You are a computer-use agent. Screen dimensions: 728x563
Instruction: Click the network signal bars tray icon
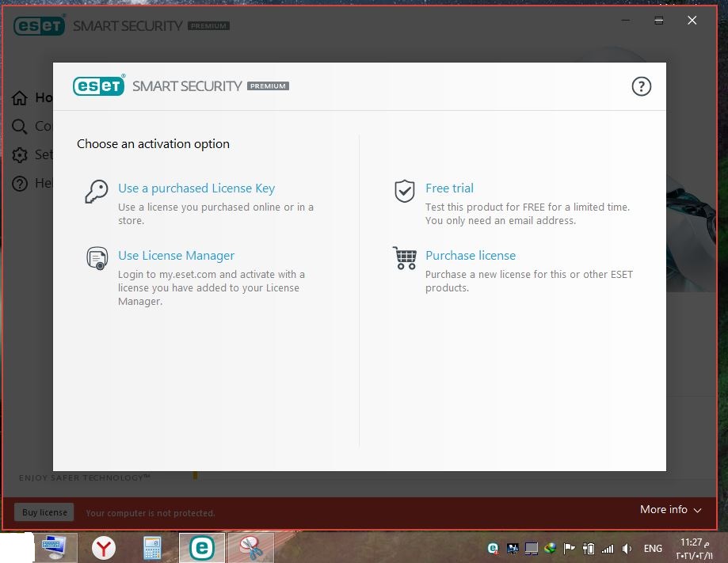[608, 549]
